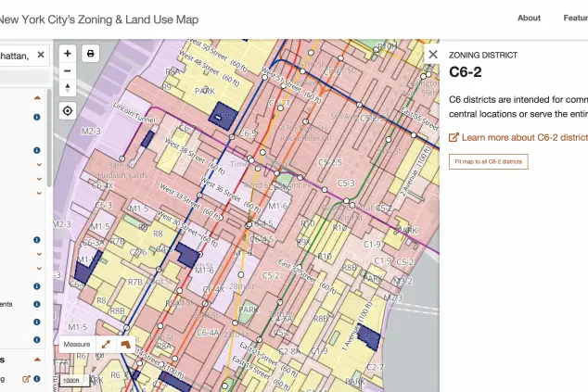Click Fit map to all C6-2 districts
The height and width of the screenshot is (392, 588).
[x=488, y=161]
